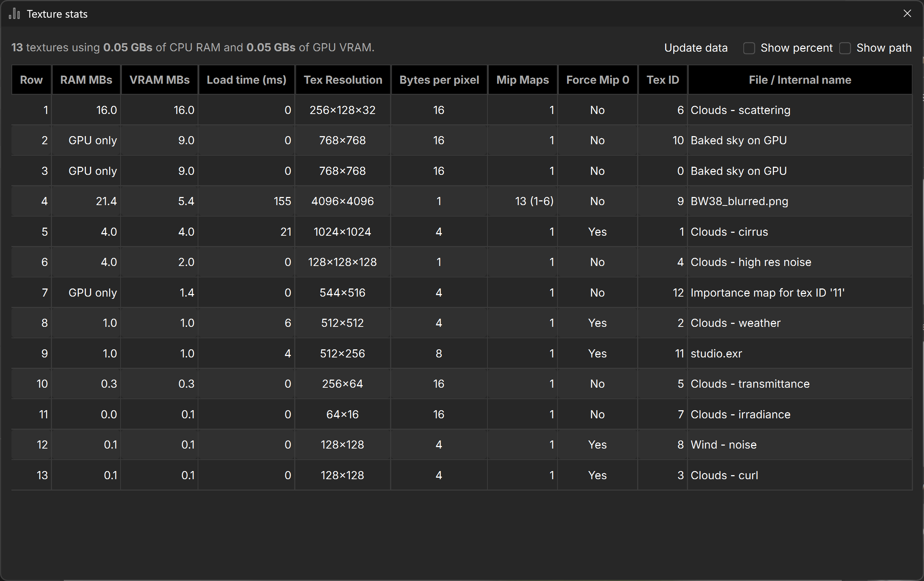
Task: Select the Wind - noise texture row
Action: click(462, 445)
